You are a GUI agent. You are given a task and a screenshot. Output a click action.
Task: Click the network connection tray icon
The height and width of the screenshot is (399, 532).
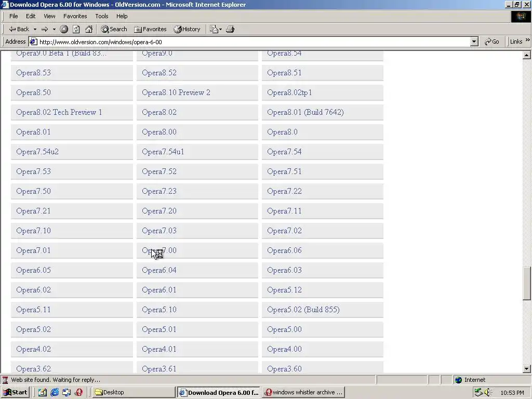click(478, 392)
